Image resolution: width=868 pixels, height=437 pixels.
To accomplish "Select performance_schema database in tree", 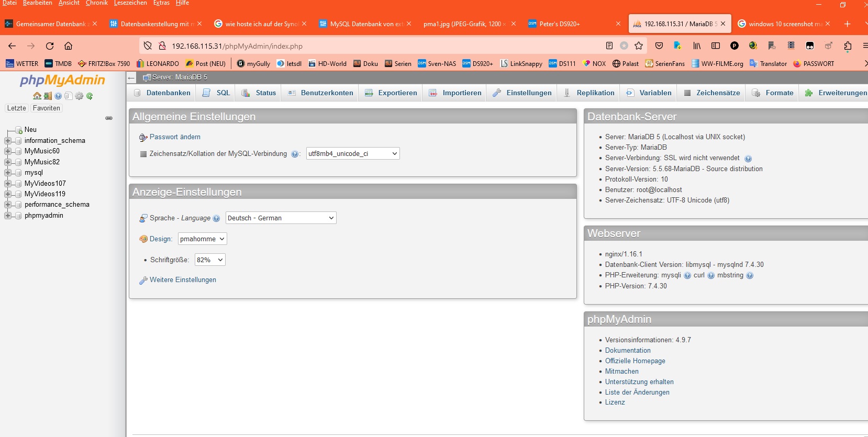I will (57, 205).
